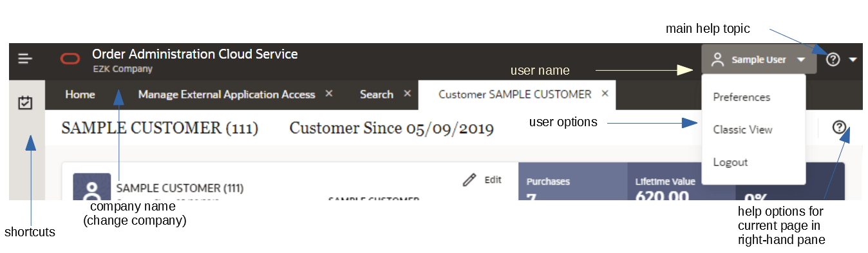Click the user profile silhouette icon
The image size is (868, 253).
[718, 60]
